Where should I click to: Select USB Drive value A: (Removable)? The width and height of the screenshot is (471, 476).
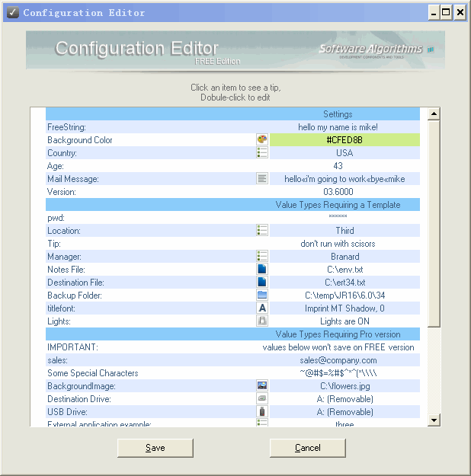(345, 412)
